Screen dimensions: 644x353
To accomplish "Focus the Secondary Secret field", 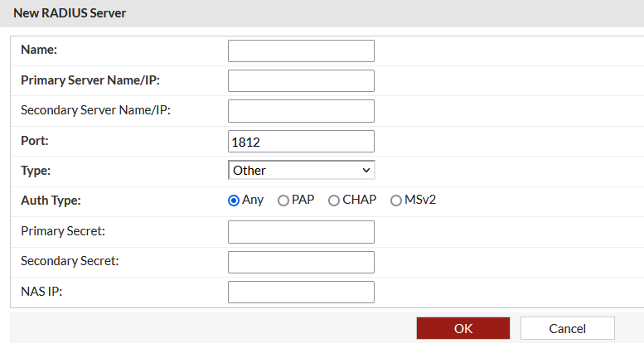I will click(301, 262).
